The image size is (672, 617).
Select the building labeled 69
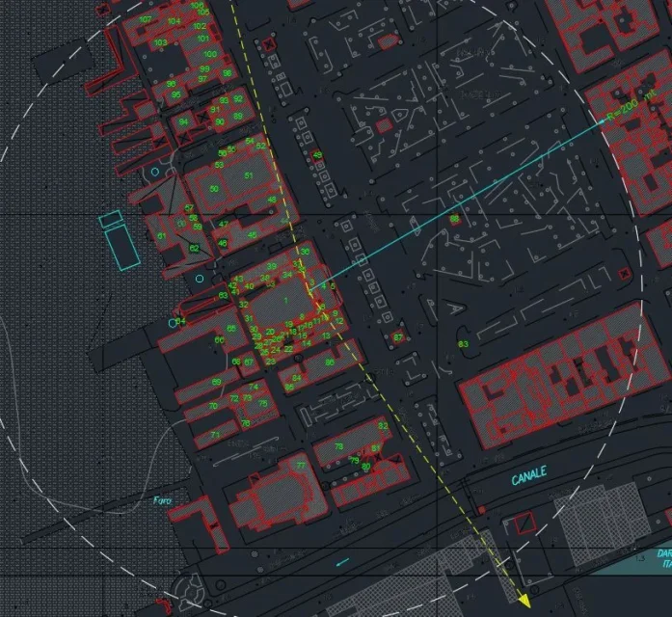(x=216, y=382)
